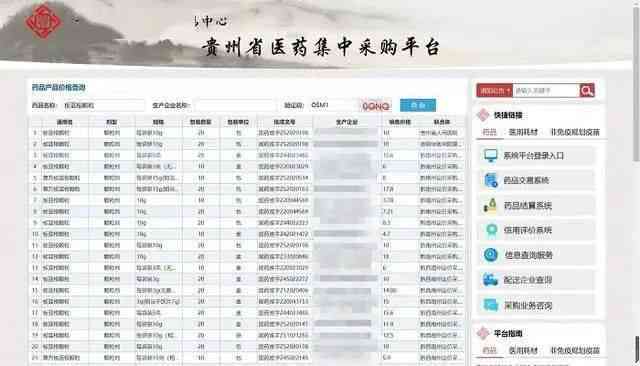This screenshot has width=640, height=366.
Task: Click the 药品产品价格查询 panel title
Action: [58, 87]
